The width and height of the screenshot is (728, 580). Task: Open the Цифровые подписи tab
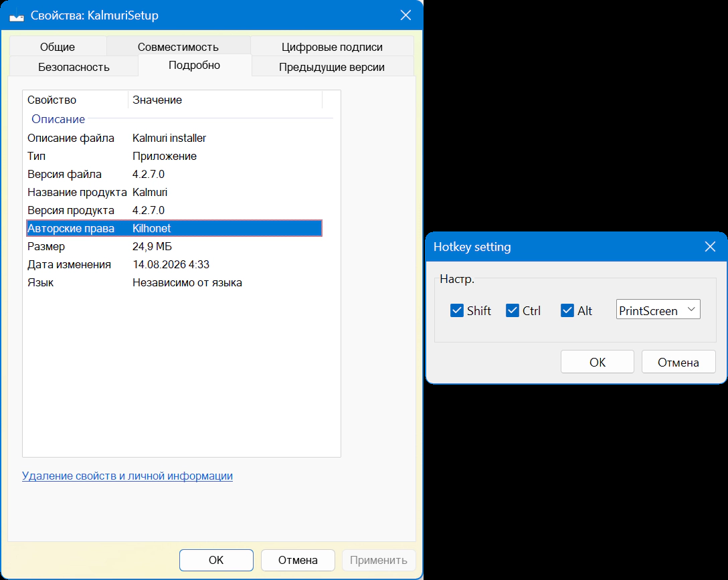point(332,47)
